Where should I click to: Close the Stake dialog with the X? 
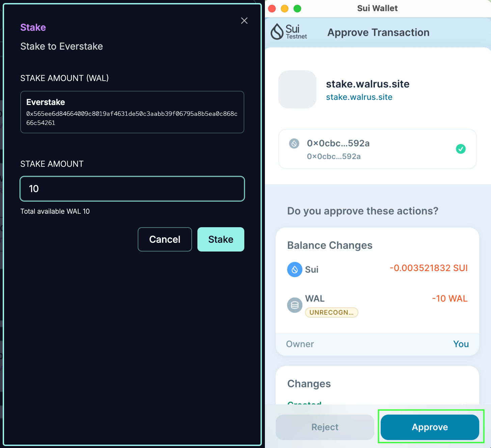[x=244, y=21]
